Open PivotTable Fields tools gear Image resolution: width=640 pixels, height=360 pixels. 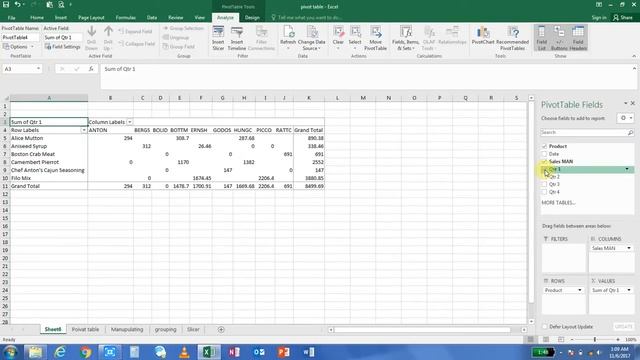[625, 118]
